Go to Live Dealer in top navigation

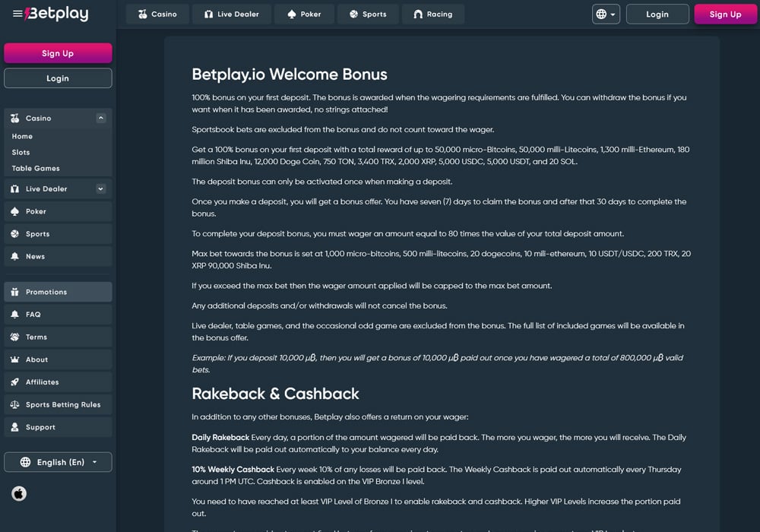click(x=231, y=14)
